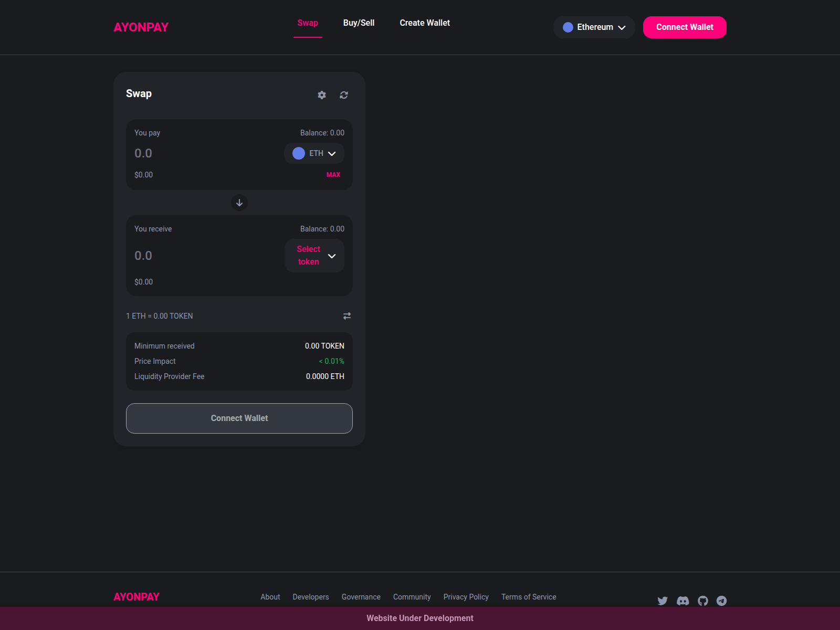
Task: Switch to the Buy/Sell tab
Action: coord(359,23)
